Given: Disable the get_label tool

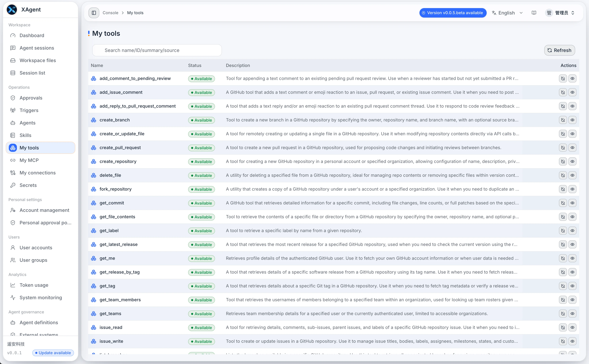Looking at the screenshot, I should [563, 231].
